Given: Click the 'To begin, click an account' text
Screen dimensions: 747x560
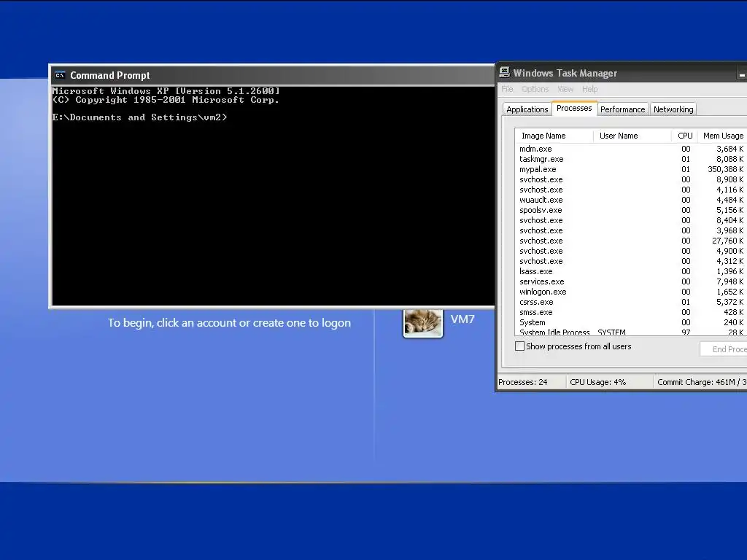Looking at the screenshot, I should tap(229, 323).
